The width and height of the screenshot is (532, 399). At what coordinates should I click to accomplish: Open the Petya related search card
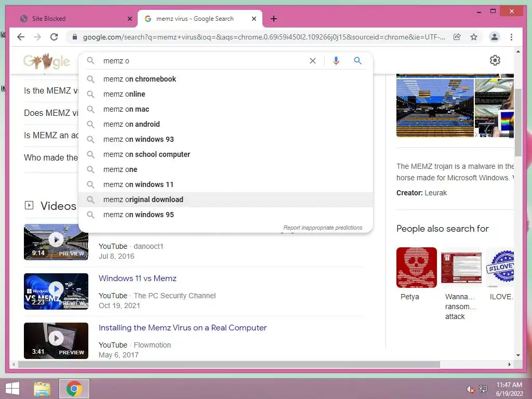417,274
